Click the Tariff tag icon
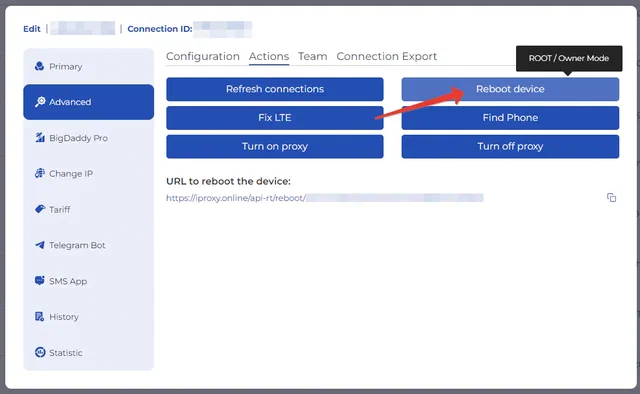The height and width of the screenshot is (394, 640). [x=40, y=209]
